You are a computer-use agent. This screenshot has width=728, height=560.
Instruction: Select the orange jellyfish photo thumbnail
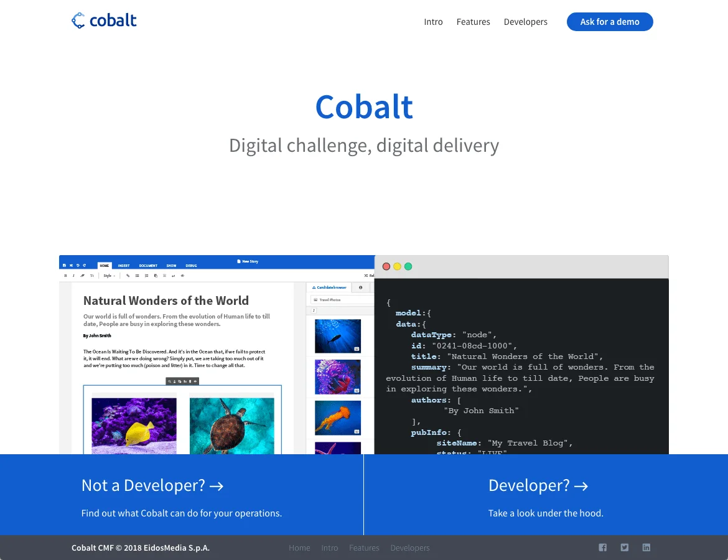pyautogui.click(x=337, y=418)
